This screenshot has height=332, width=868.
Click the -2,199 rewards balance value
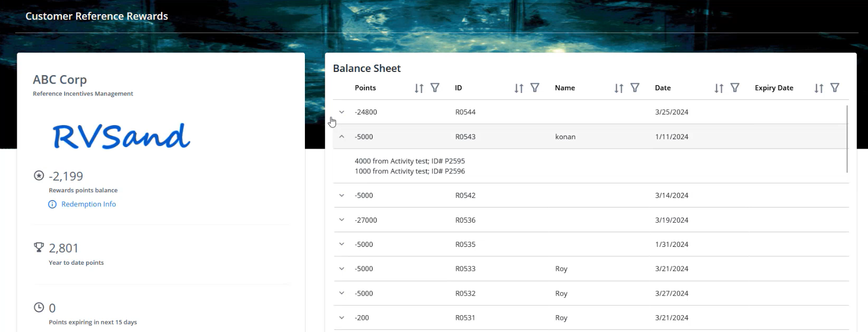pos(66,176)
